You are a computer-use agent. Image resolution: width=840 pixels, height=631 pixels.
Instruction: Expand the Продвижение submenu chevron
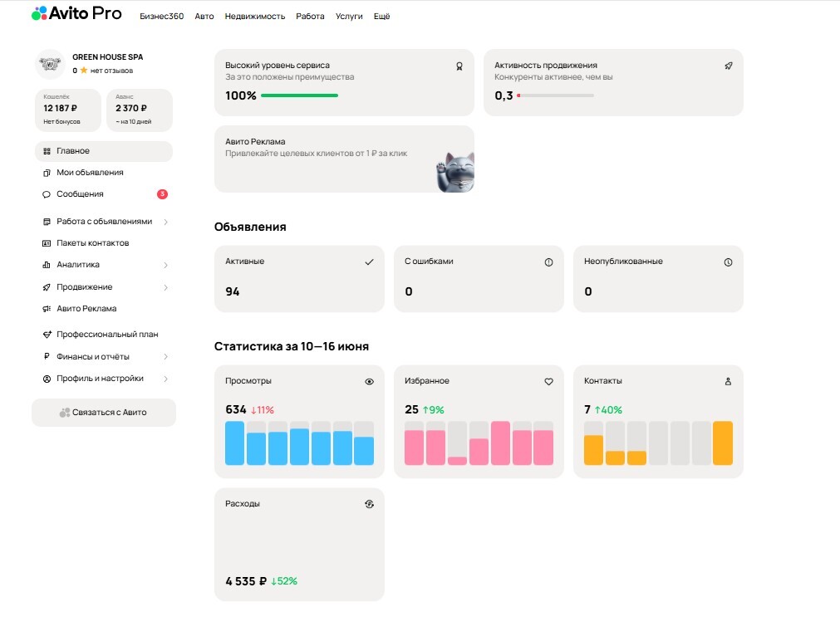coord(166,287)
